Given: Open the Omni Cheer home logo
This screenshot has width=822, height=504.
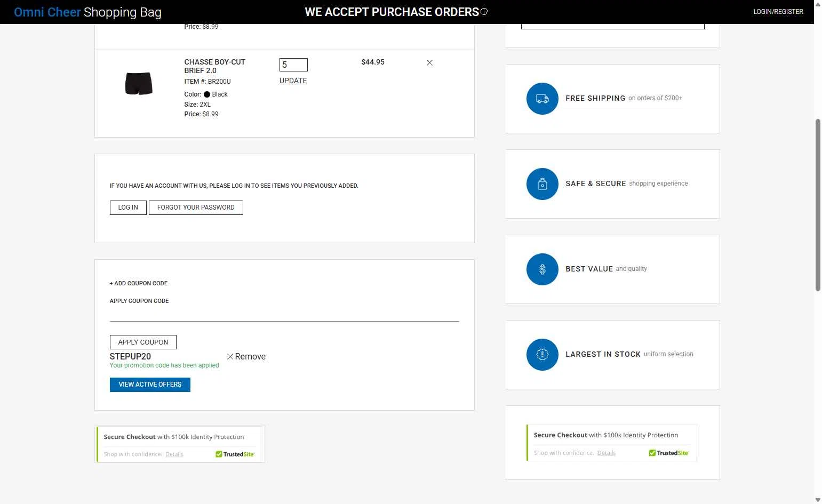Looking at the screenshot, I should [47, 12].
